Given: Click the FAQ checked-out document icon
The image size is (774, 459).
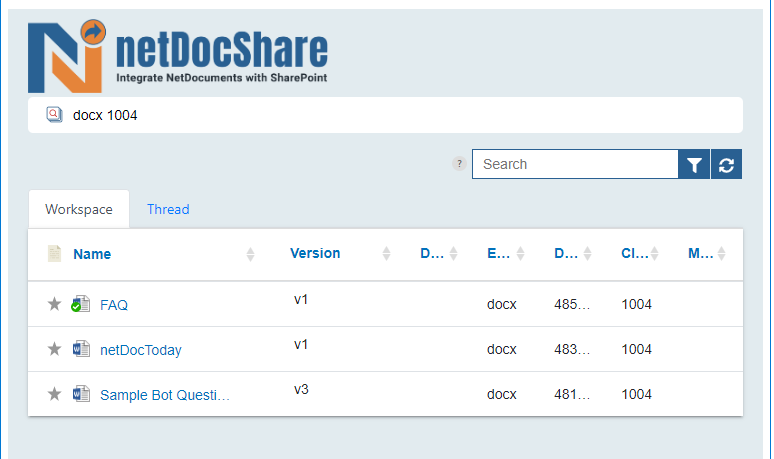Looking at the screenshot, I should (x=80, y=304).
